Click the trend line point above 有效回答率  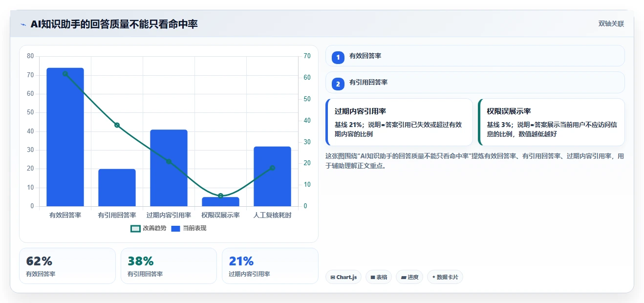pos(65,74)
